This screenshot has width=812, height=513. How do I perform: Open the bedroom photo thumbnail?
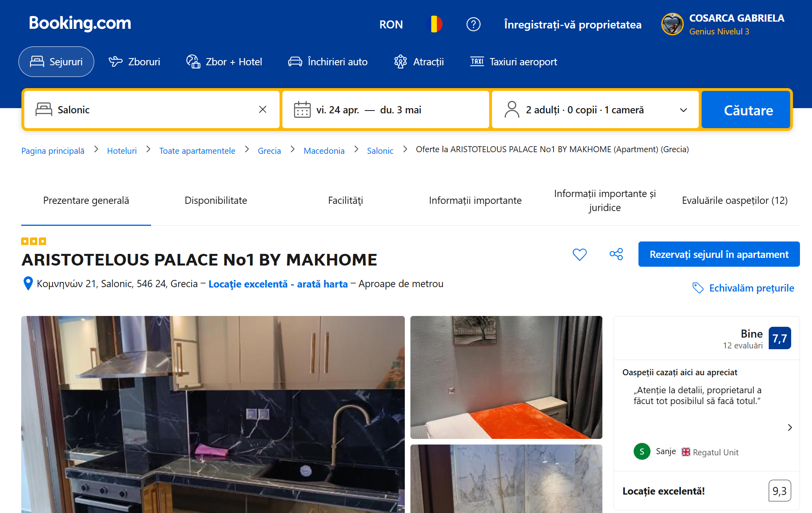point(506,377)
